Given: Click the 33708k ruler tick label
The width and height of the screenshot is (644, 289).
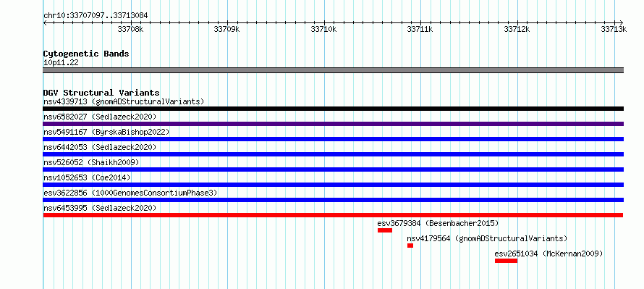Looking at the screenshot, I should [x=130, y=29].
